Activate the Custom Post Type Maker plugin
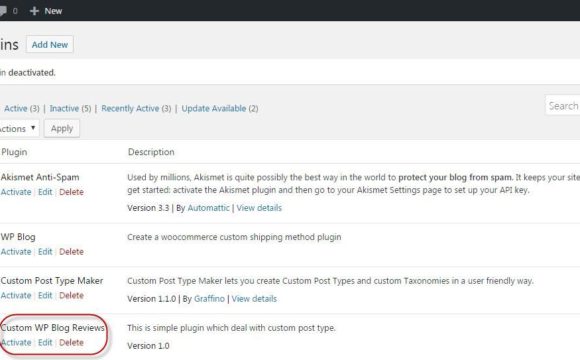 (x=16, y=295)
